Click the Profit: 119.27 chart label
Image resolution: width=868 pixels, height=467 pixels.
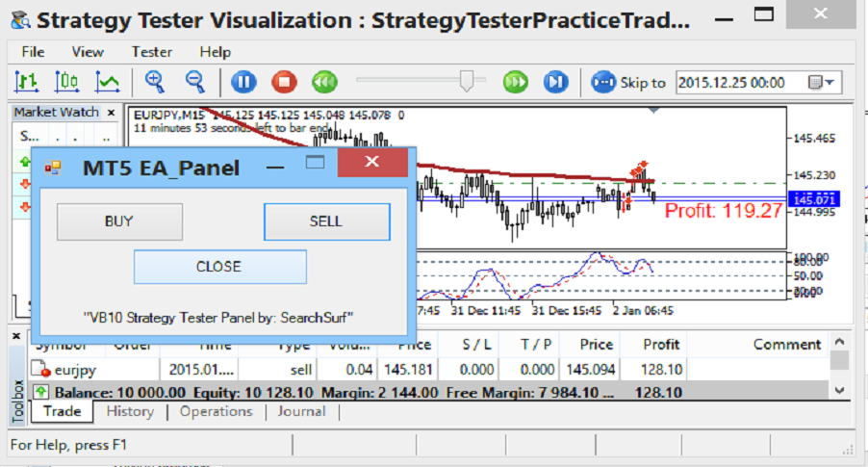(723, 211)
